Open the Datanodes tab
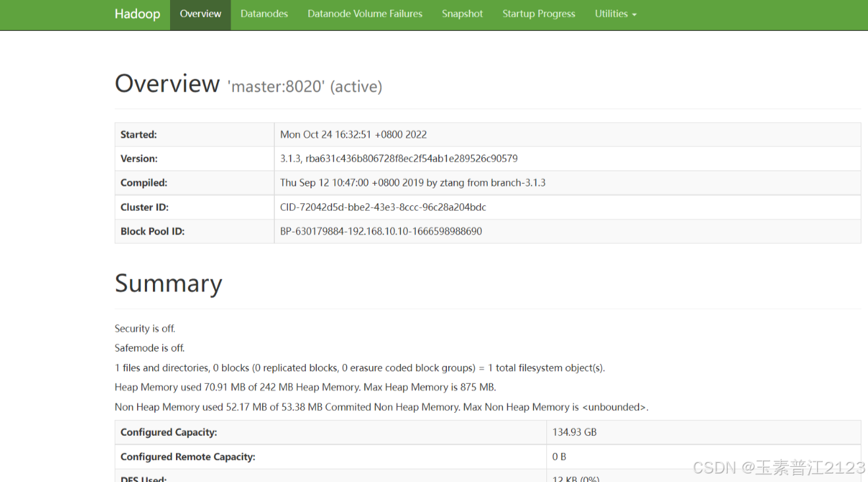The image size is (868, 482). [264, 14]
